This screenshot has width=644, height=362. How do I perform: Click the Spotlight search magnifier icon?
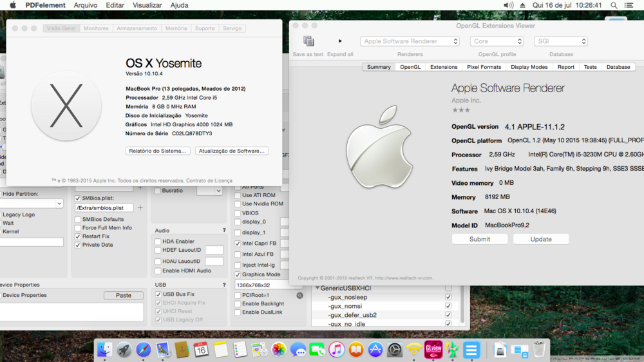click(614, 5)
